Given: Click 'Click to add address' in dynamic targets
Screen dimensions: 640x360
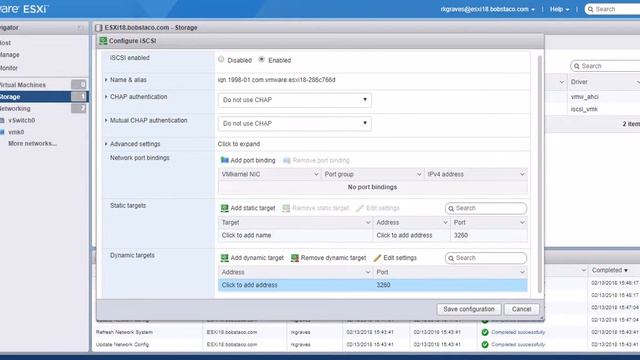Looking at the screenshot, I should (249, 285).
